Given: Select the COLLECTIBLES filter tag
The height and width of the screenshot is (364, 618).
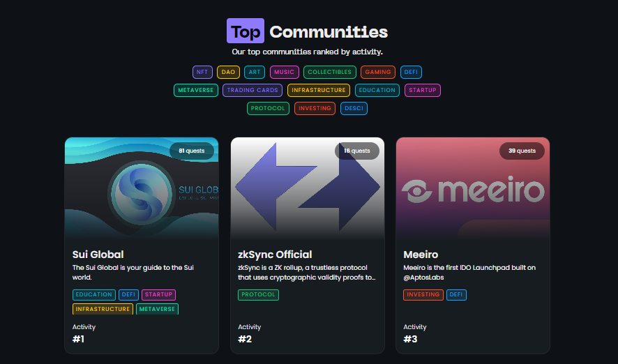Looking at the screenshot, I should pos(329,72).
